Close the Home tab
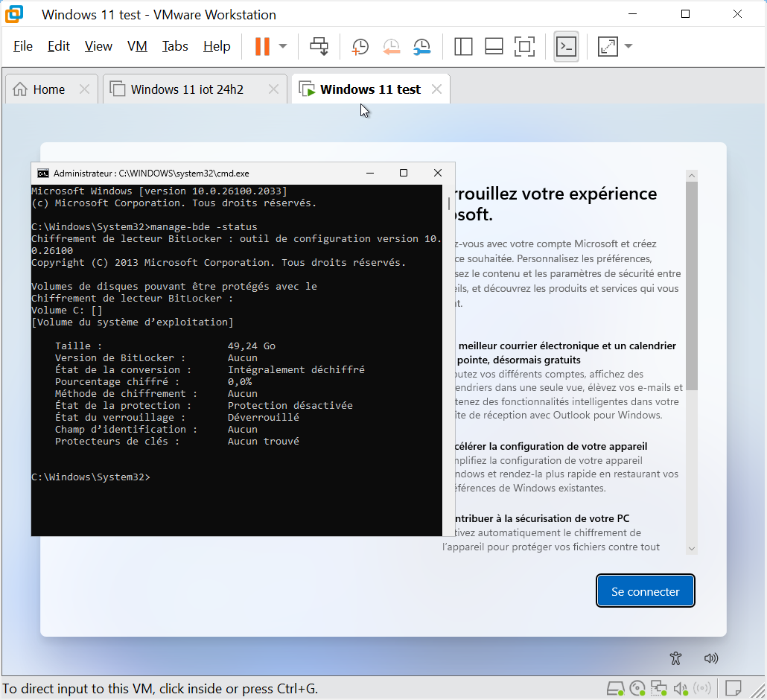This screenshot has width=767, height=700. (x=85, y=89)
